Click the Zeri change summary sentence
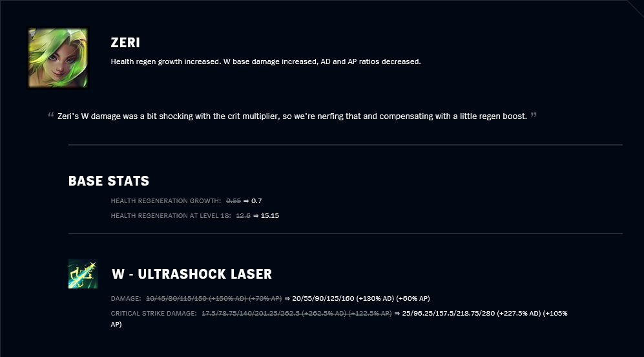Image resolution: width=644 pixels, height=357 pixels. [x=265, y=61]
